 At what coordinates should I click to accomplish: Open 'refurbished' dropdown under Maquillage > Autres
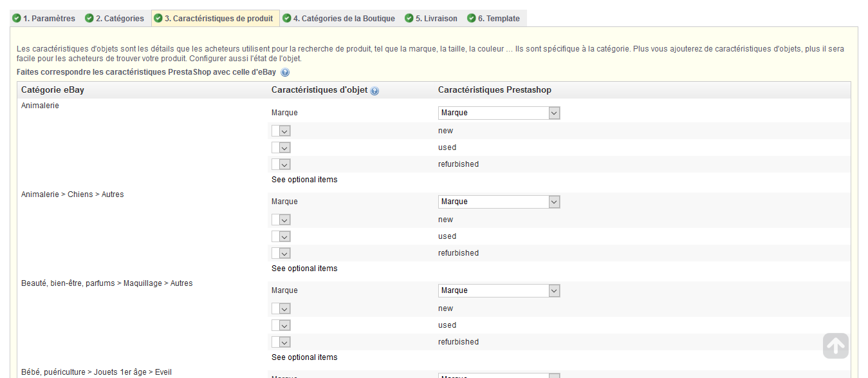[281, 342]
